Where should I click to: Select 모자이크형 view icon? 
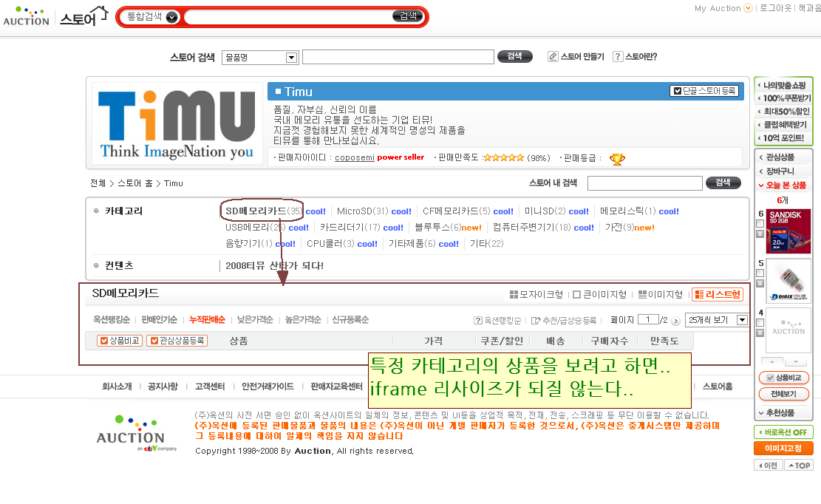pyautogui.click(x=514, y=295)
